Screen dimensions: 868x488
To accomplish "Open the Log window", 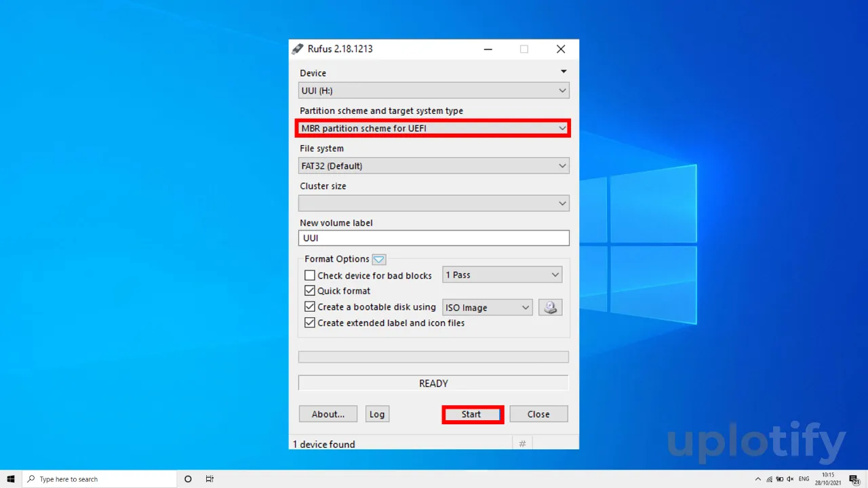I will click(x=377, y=414).
